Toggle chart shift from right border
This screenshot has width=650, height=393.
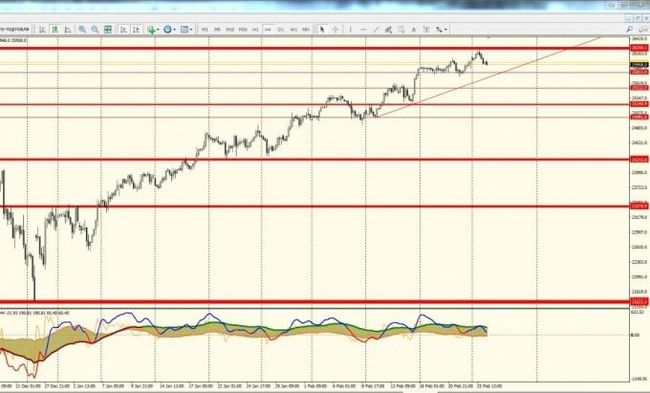tap(136, 29)
